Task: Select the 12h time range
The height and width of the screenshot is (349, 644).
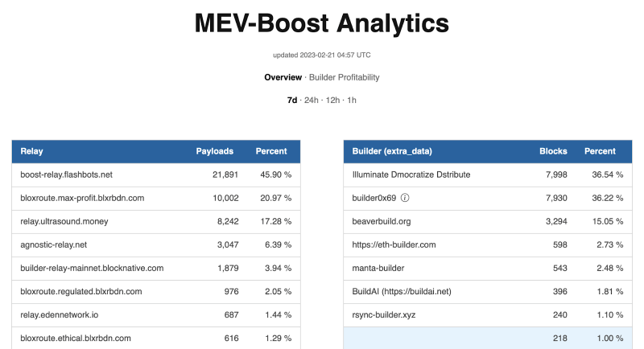Action: point(333,100)
